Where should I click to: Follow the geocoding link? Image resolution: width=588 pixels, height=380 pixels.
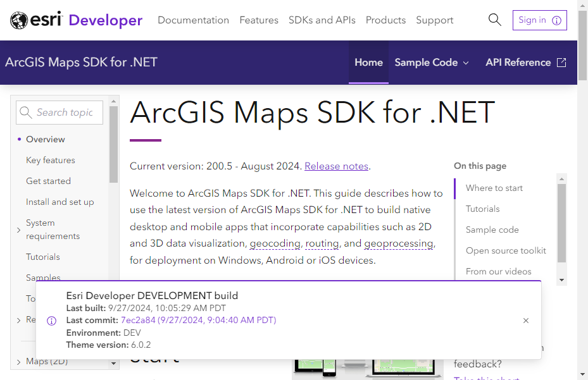point(275,243)
